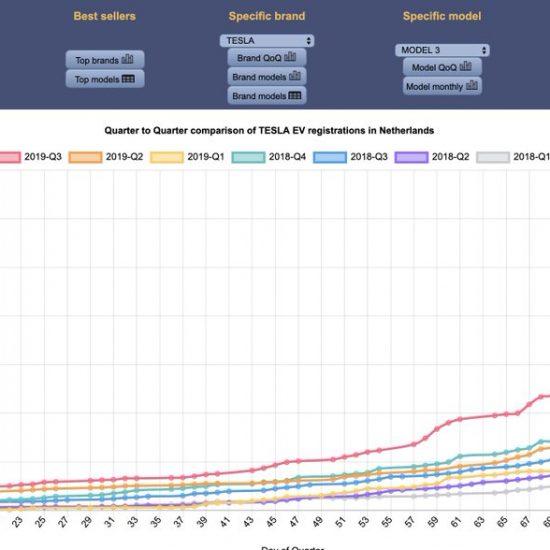The width and height of the screenshot is (550, 550).
Task: Click chart icon on Model QoQ
Action: (465, 66)
